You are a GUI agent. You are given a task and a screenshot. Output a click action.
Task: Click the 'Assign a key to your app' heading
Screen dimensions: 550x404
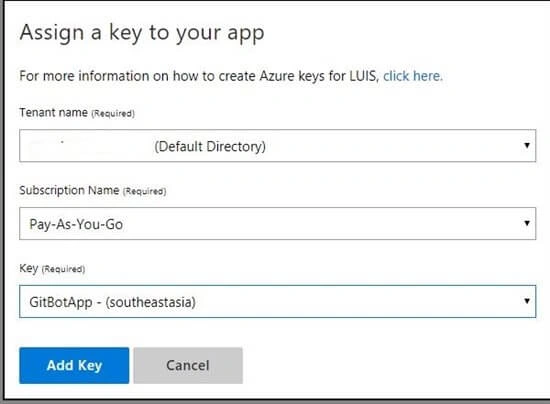142,33
